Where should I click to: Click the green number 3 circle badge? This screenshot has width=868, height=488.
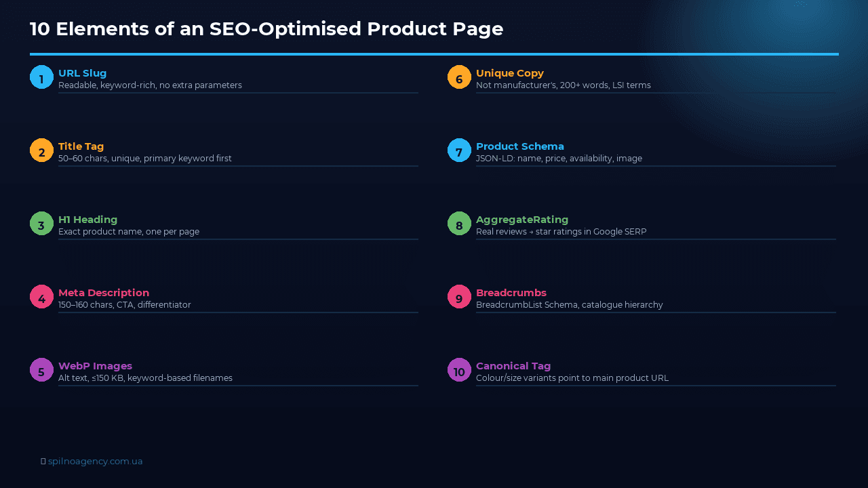tap(41, 224)
